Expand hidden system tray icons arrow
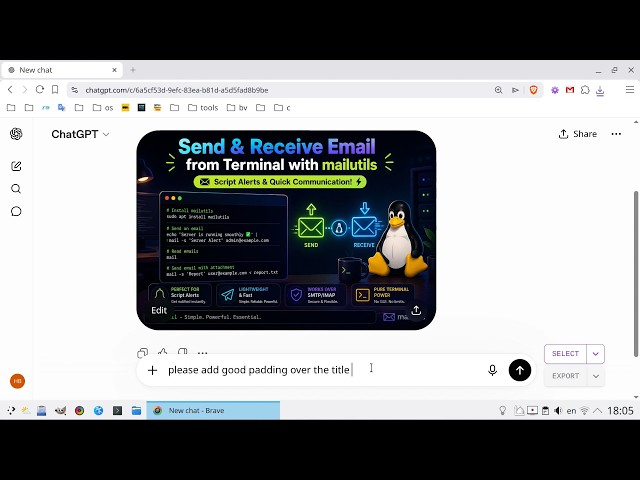 [598, 411]
